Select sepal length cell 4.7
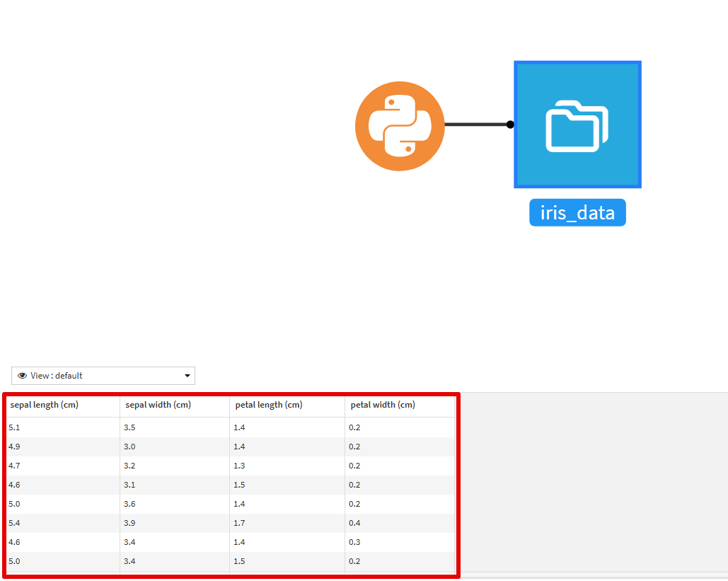Viewport: 728px width, 581px height. [x=63, y=466]
